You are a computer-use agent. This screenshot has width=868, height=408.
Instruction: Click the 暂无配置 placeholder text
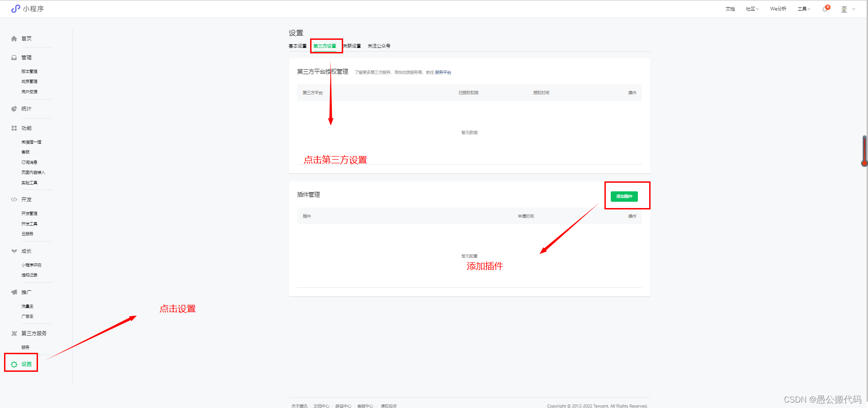coord(469,256)
